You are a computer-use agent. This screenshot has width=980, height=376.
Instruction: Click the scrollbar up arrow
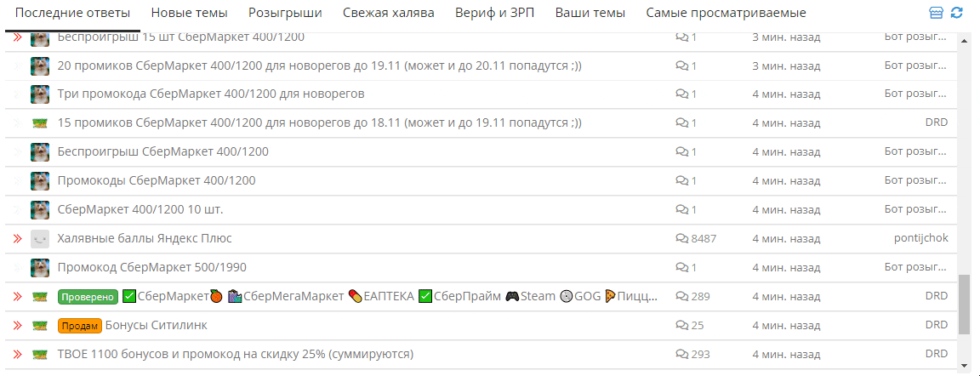point(965,40)
